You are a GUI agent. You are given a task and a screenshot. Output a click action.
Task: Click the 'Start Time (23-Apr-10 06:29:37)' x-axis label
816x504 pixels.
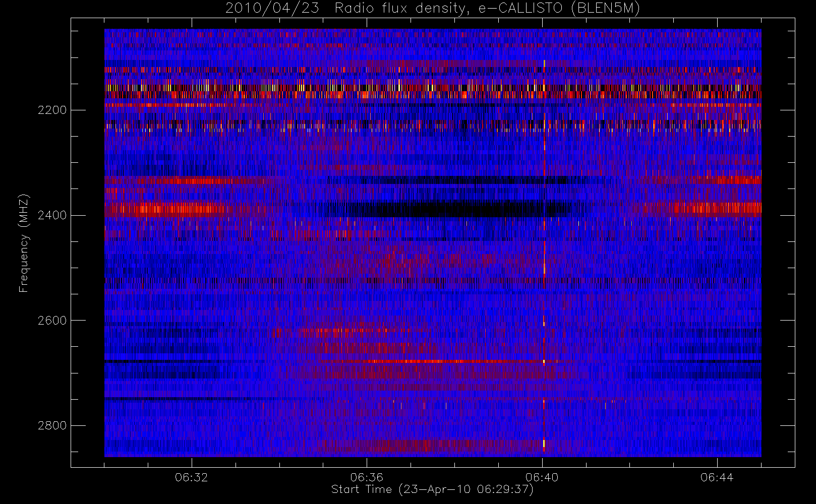pos(432,489)
